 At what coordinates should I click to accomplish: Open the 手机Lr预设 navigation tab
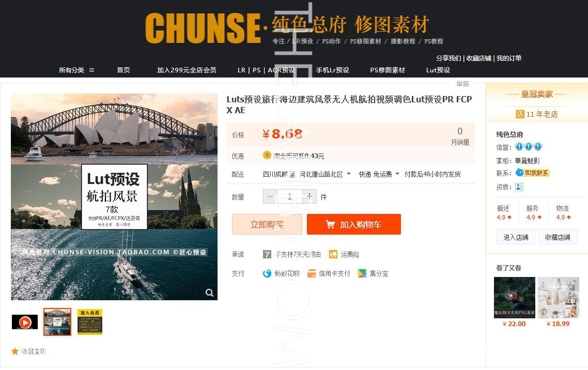[332, 70]
